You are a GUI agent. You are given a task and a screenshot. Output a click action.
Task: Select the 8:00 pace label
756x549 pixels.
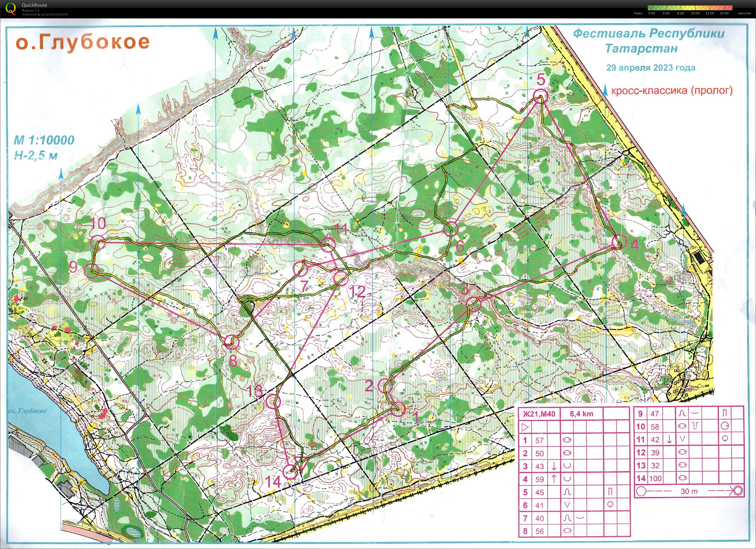click(x=680, y=13)
